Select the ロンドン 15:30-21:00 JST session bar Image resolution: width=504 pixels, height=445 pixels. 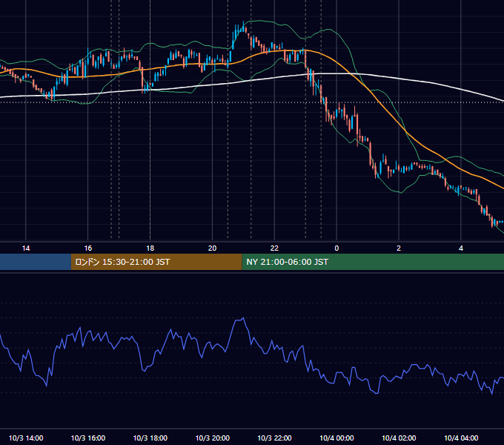point(156,262)
